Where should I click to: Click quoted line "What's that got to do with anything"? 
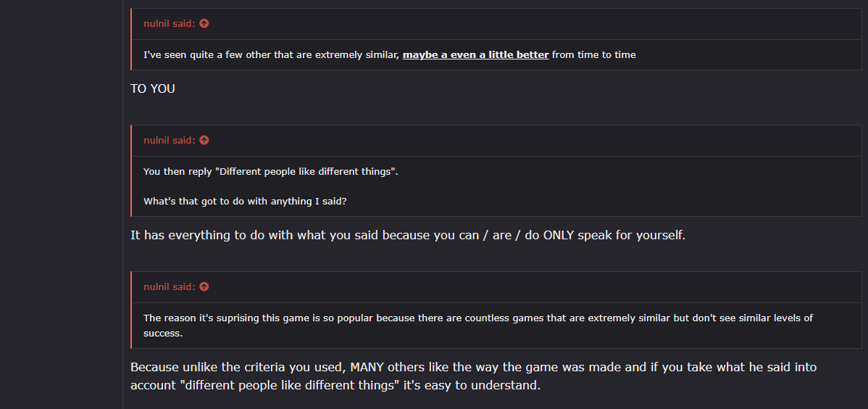pos(245,201)
